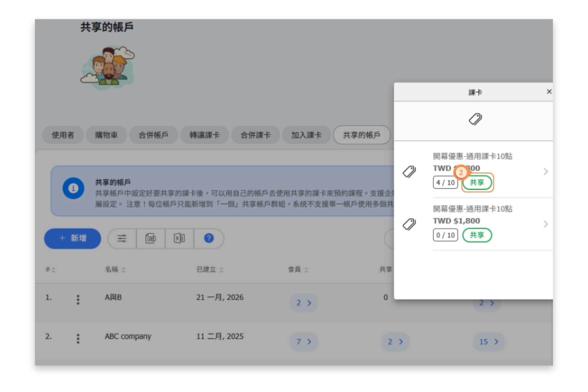Click the Excel export icon
The width and height of the screenshot is (588, 392).
[x=179, y=238]
